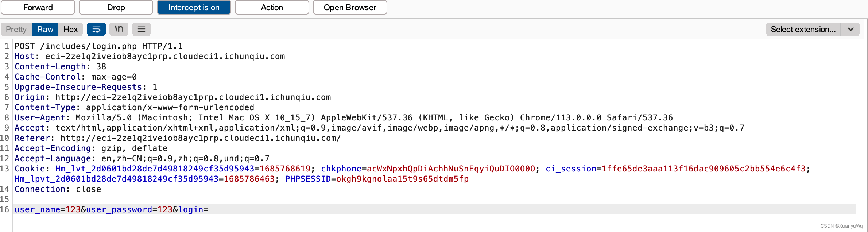The height and width of the screenshot is (232, 868).
Task: Click the highlighted word wrap toolbar icon
Action: pos(96,29)
